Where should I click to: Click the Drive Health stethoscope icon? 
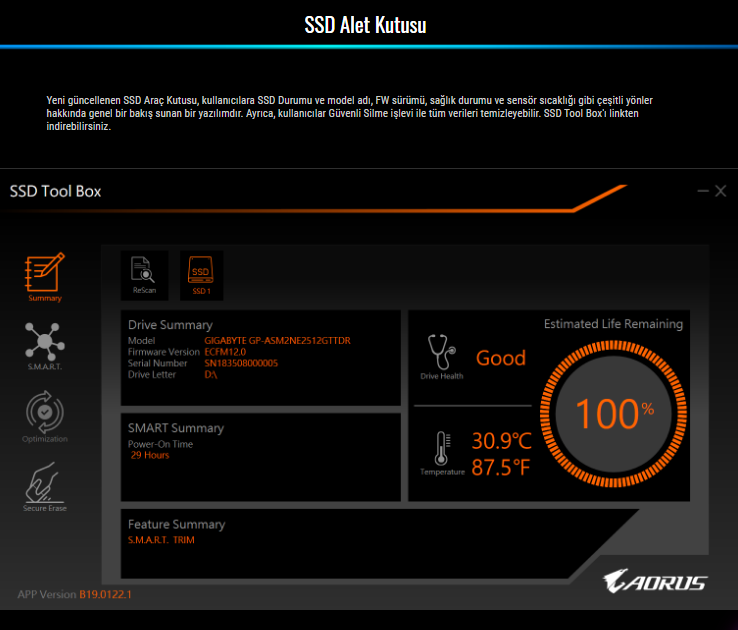coord(441,354)
